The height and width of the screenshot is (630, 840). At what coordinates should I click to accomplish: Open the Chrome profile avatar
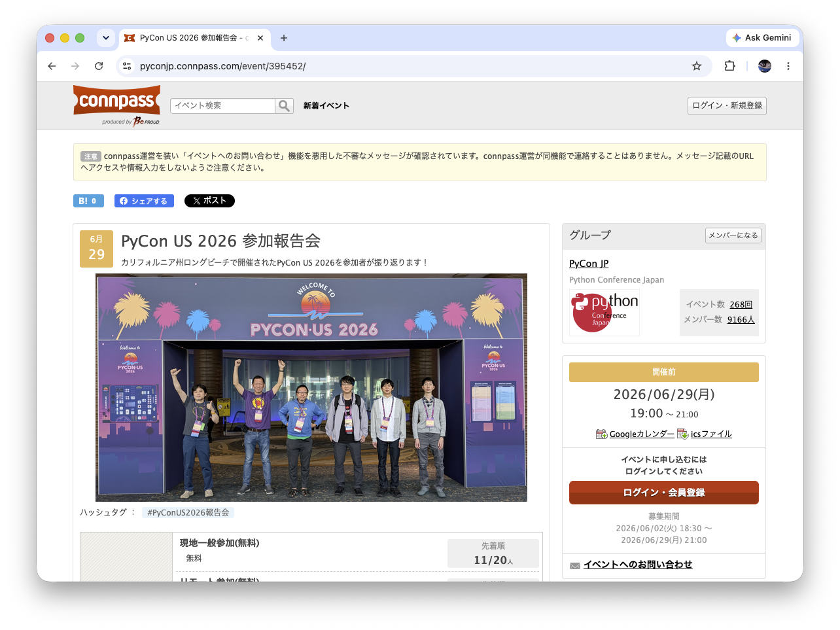click(765, 66)
